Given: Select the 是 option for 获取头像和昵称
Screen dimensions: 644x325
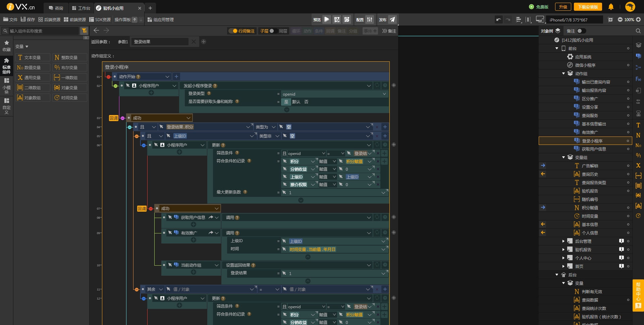Looking at the screenshot, I should (x=286, y=102).
